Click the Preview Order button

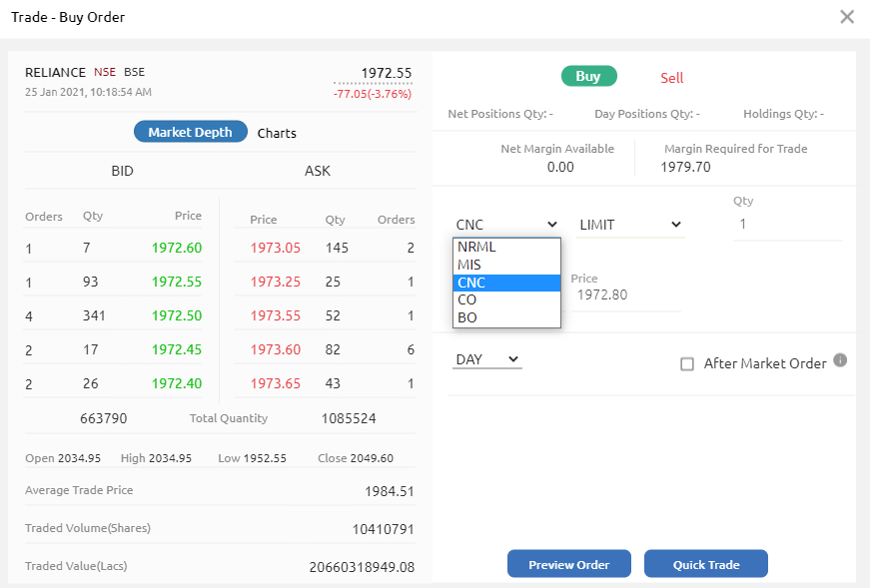coord(568,563)
